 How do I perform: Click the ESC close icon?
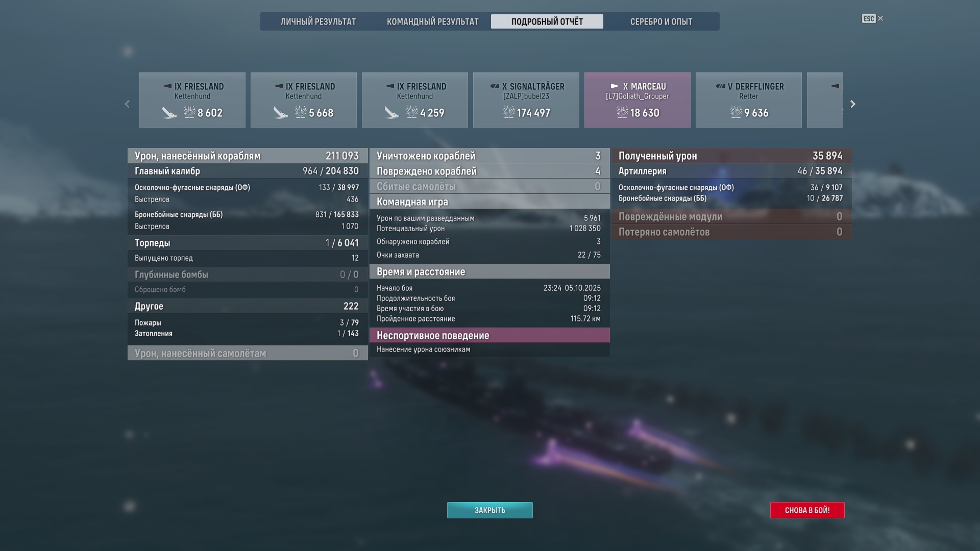(873, 19)
